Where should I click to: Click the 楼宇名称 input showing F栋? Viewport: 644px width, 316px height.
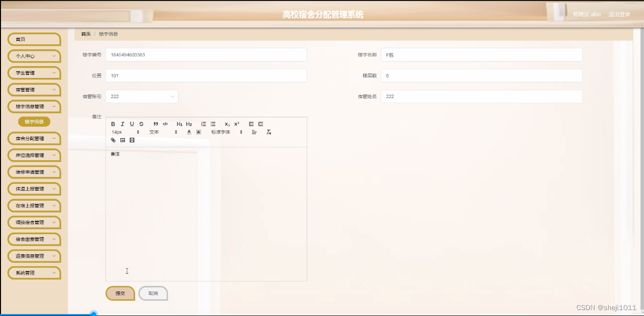[x=481, y=54]
